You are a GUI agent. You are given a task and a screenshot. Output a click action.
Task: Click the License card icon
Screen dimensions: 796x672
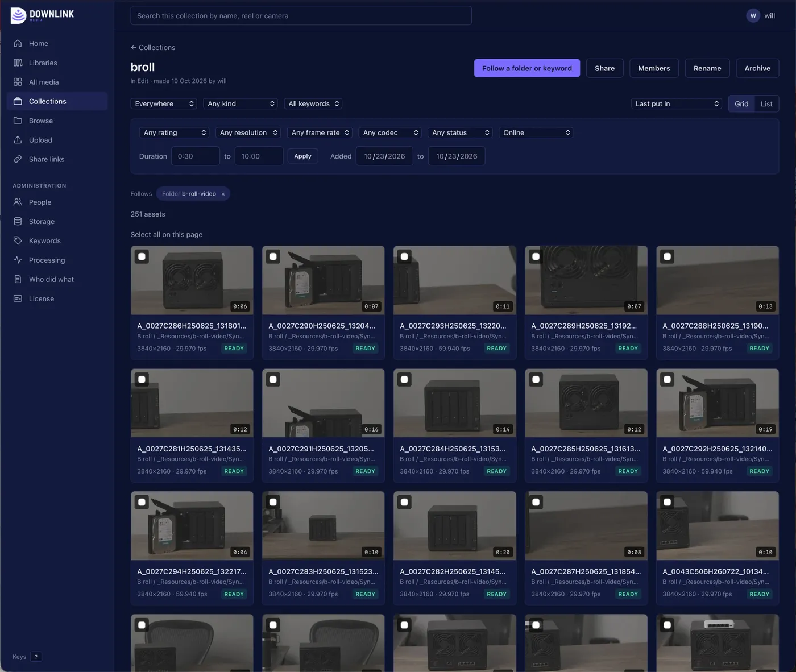(x=18, y=298)
